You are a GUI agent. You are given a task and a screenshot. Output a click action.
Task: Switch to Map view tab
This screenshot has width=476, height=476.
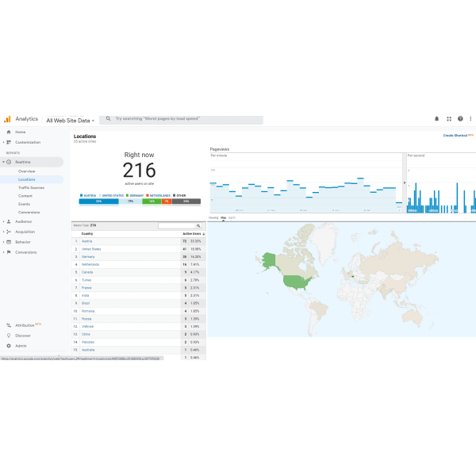(224, 217)
